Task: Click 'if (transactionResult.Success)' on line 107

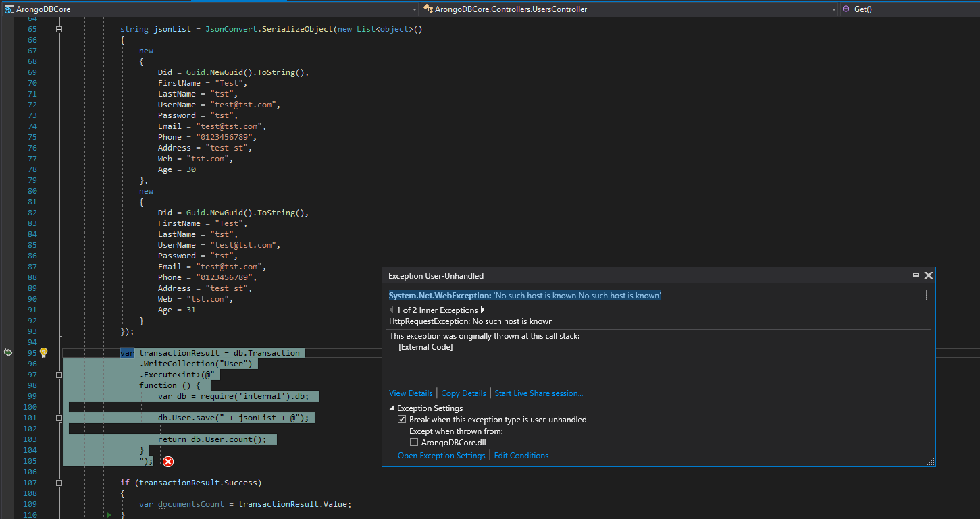Action: [190, 483]
